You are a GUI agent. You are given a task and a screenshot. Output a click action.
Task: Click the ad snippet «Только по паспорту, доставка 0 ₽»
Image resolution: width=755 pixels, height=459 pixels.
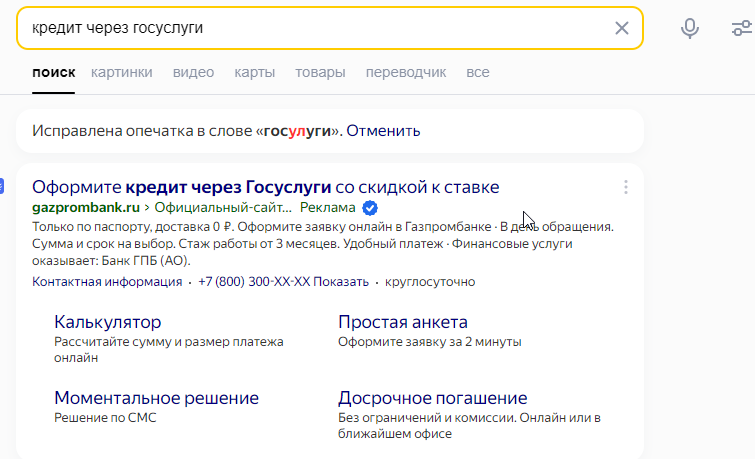click(133, 227)
